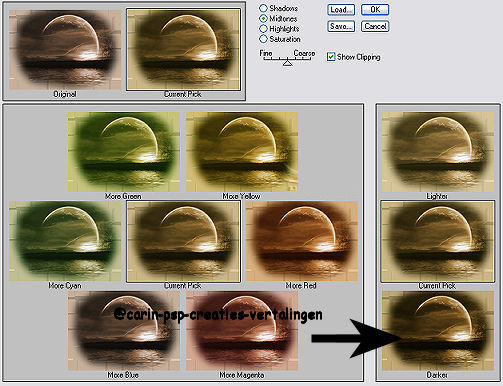Image resolution: width=503 pixels, height=386 pixels.
Task: Select the Saturation radio option
Action: point(263,39)
